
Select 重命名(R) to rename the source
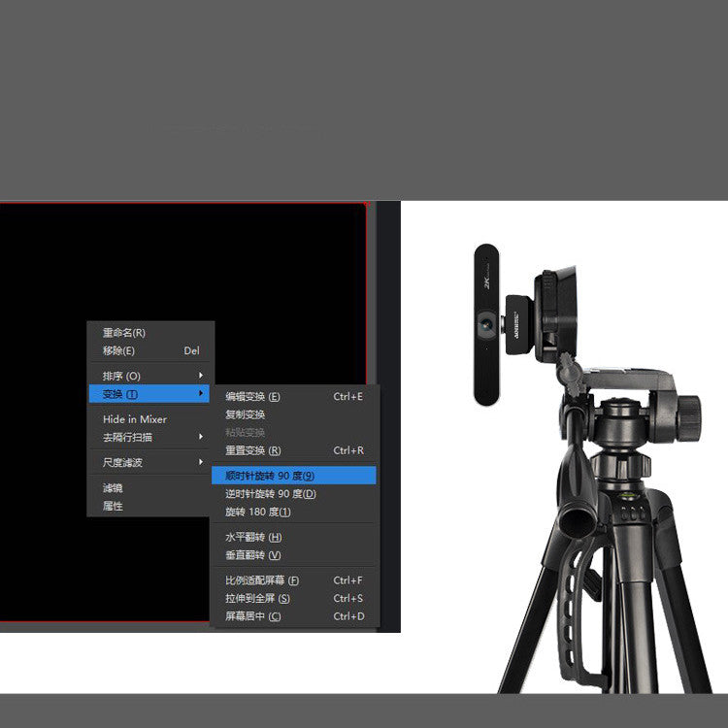[124, 333]
